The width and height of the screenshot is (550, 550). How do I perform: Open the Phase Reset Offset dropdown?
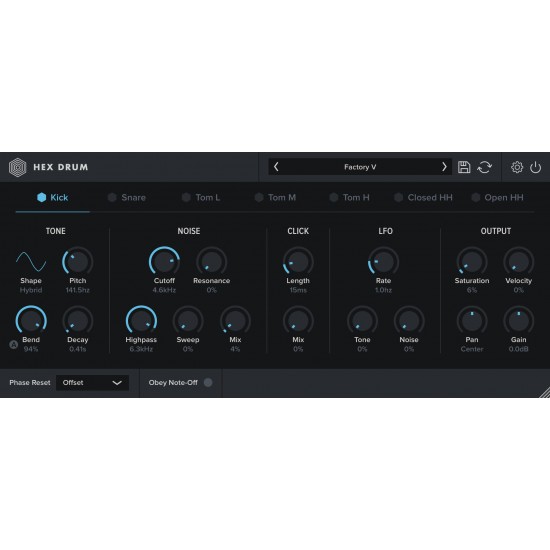[92, 383]
